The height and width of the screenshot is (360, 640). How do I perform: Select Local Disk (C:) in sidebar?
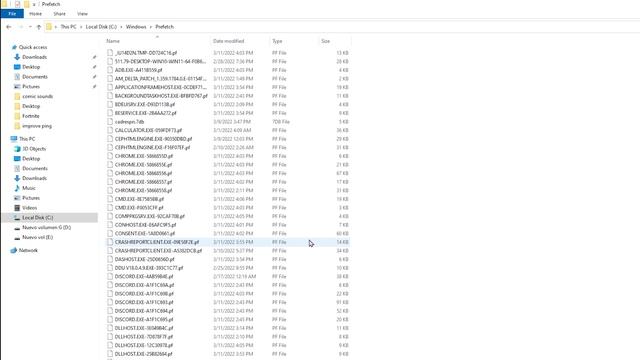pyautogui.click(x=50, y=218)
